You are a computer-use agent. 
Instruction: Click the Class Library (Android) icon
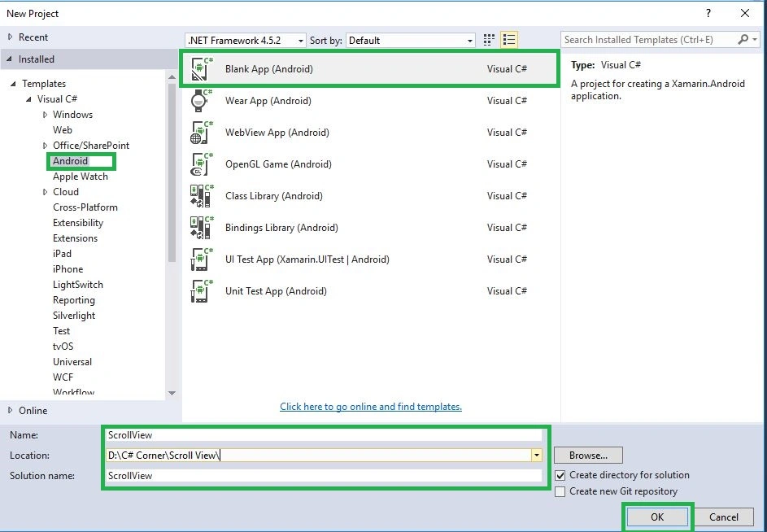(x=202, y=196)
